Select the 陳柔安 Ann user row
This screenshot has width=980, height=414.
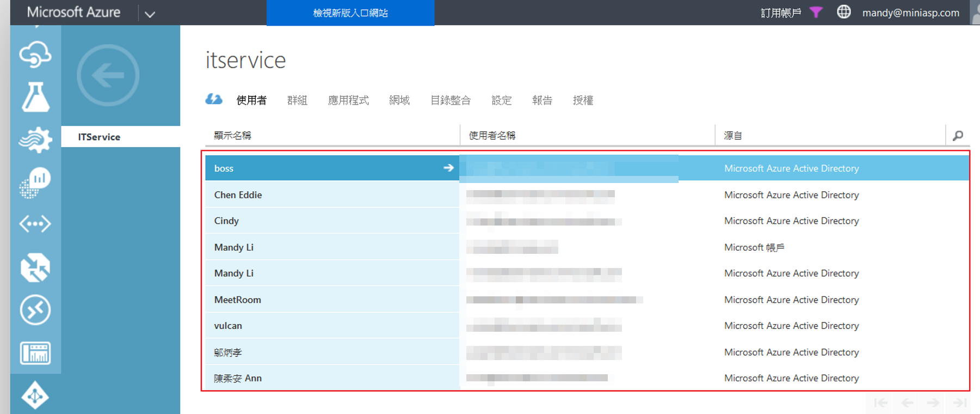(x=587, y=378)
